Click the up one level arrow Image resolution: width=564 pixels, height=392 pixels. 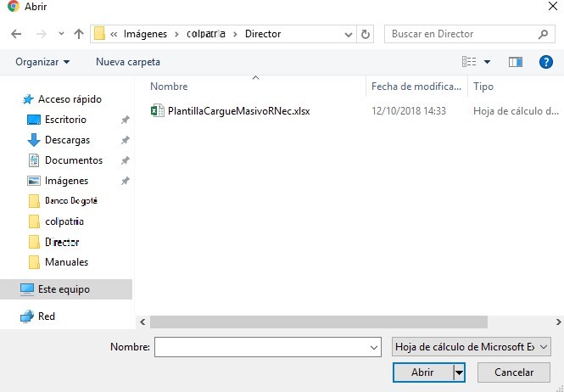(x=78, y=35)
